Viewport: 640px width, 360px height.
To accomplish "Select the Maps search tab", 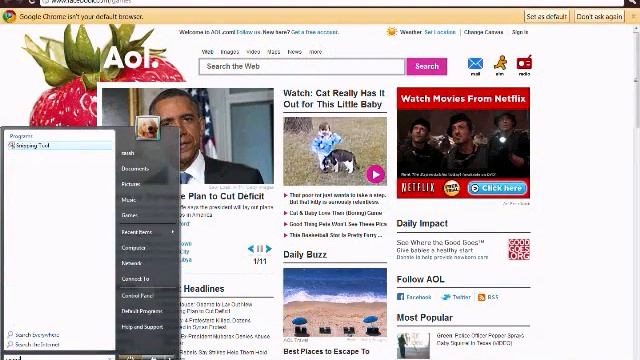I will point(273,52).
